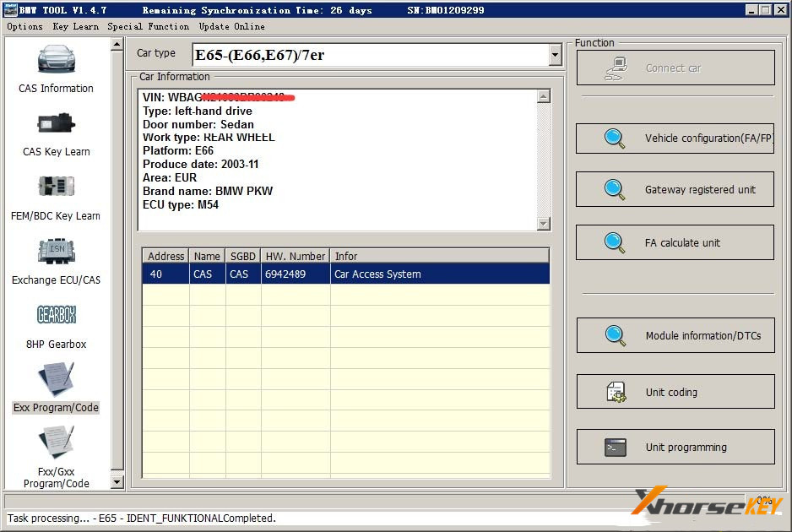792x532 pixels.
Task: Click Door number: Sedan line
Action: tap(198, 124)
